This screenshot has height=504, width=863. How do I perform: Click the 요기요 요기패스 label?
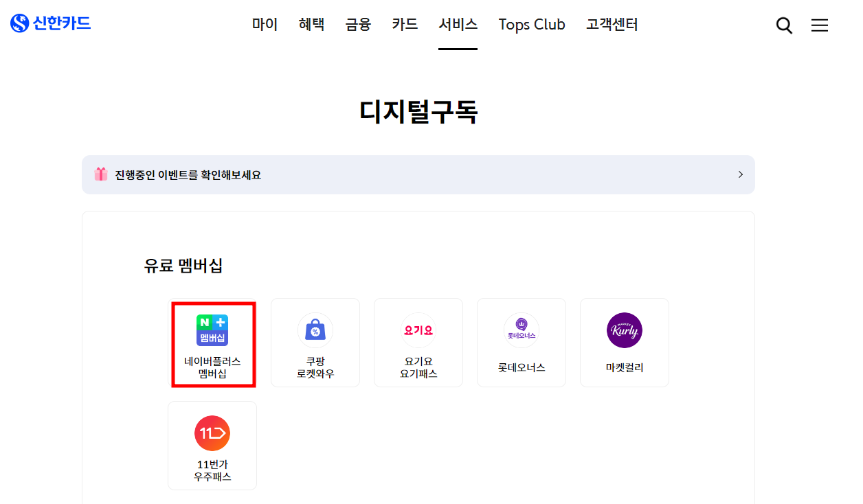pyautogui.click(x=418, y=367)
